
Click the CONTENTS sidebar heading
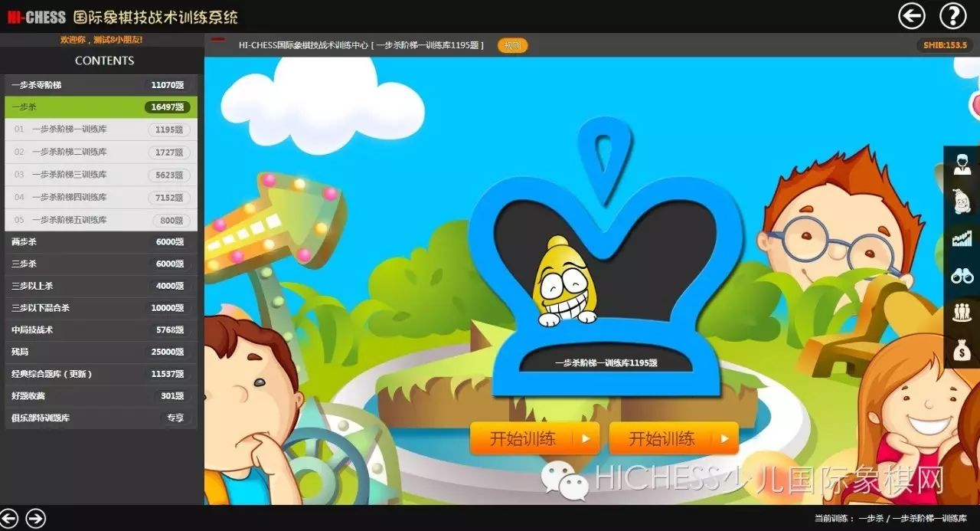104,61
